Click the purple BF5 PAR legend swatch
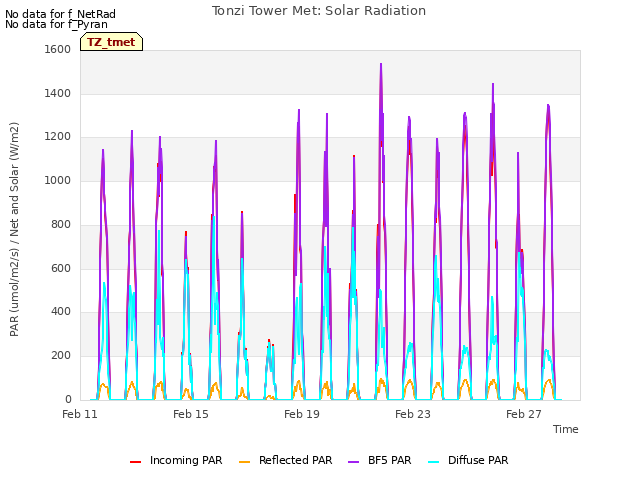This screenshot has height=480, width=640. [x=353, y=462]
